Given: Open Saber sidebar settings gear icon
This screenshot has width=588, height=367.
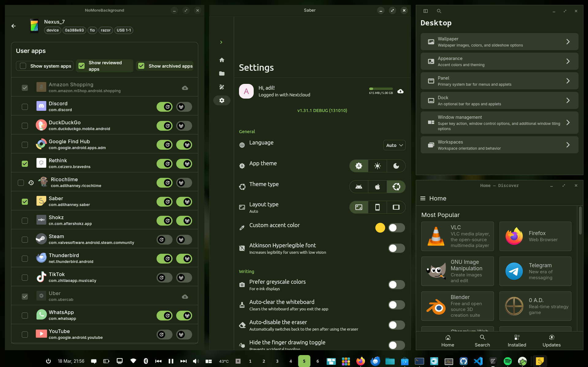Looking at the screenshot, I should 222,100.
